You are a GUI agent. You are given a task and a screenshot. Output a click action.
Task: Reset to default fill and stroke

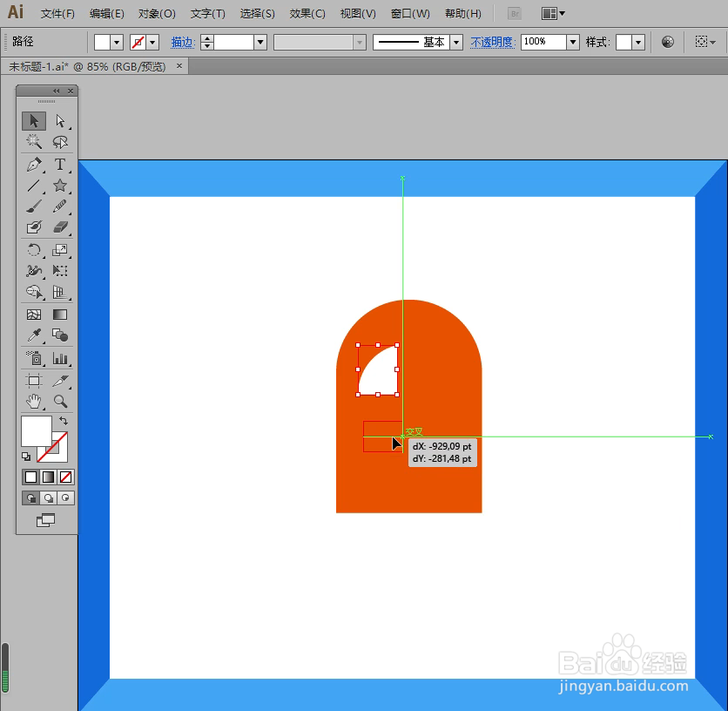[x=26, y=457]
